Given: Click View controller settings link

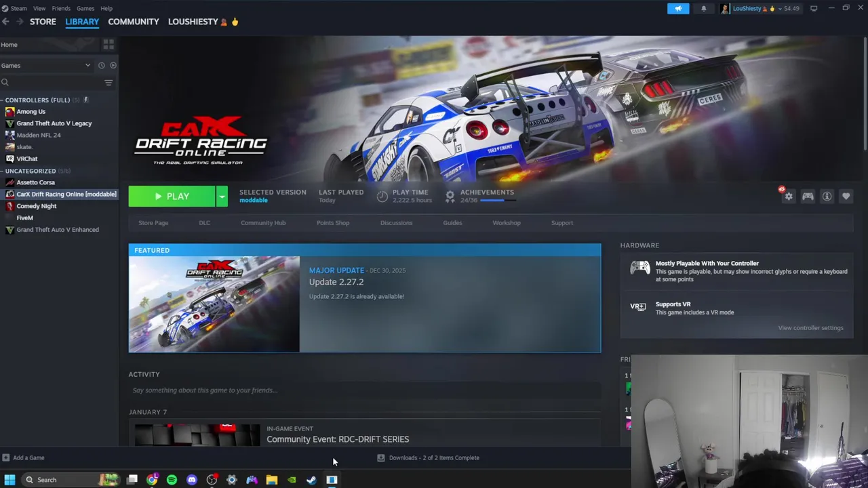Looking at the screenshot, I should point(811,328).
